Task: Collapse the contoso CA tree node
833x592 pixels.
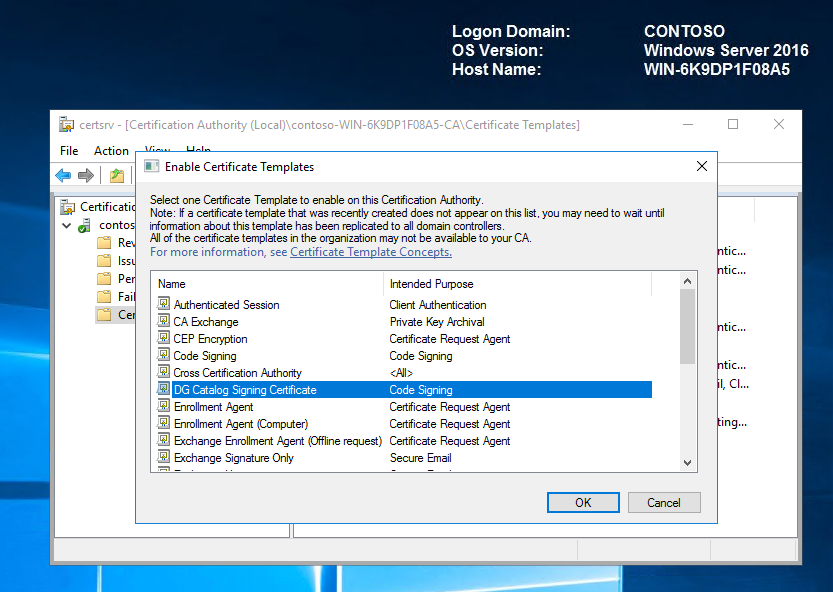Action: tap(66, 225)
